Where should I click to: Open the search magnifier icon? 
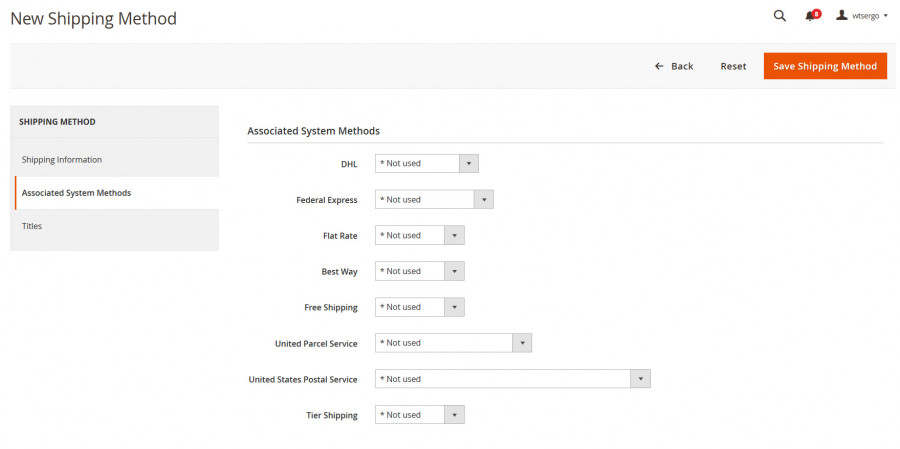pos(779,16)
